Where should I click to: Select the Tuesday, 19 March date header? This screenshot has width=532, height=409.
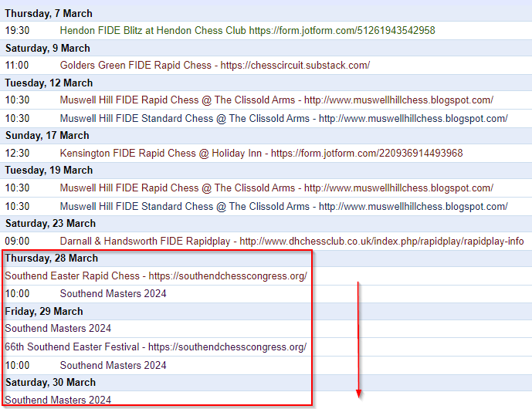pos(49,171)
